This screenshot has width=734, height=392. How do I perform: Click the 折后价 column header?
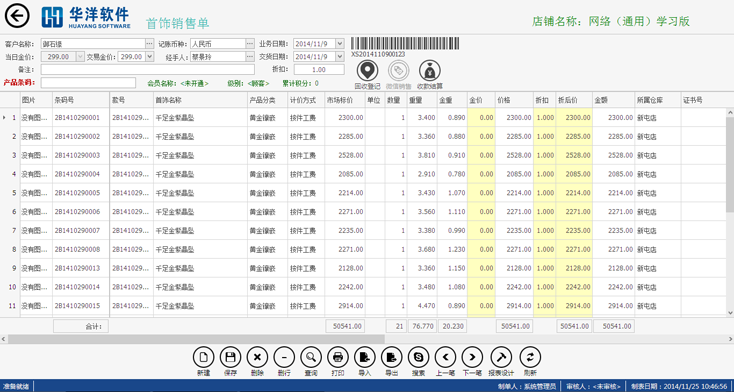[x=574, y=100]
